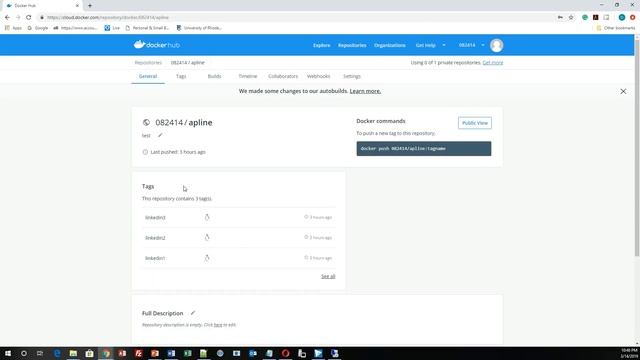
Task: Open the linkedin3 tag row
Action: [x=239, y=217]
